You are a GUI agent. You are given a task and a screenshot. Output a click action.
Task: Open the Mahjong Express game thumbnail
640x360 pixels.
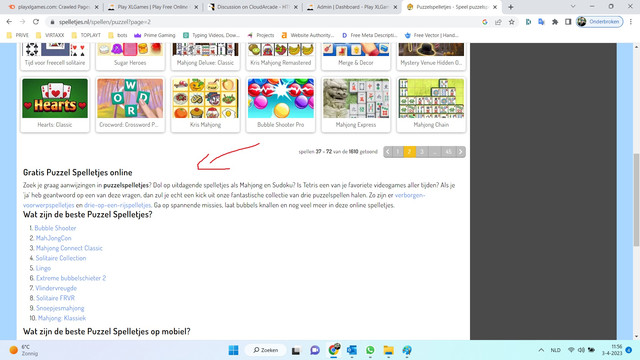(x=356, y=98)
